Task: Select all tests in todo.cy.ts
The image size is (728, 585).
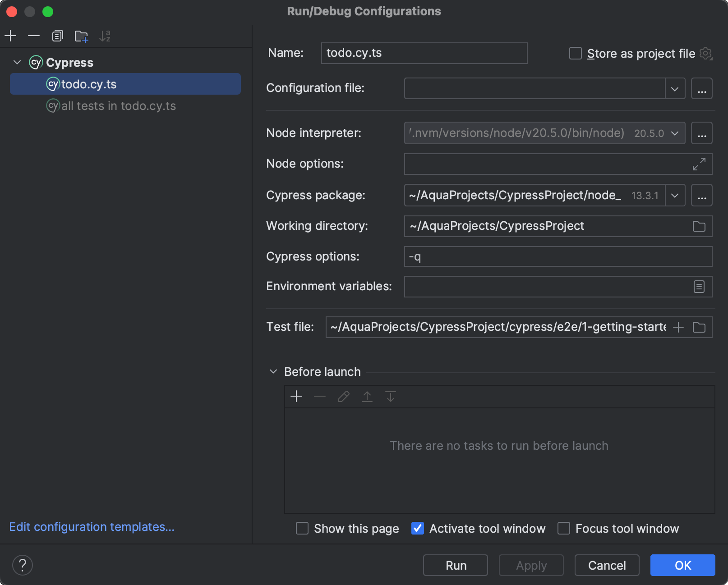Action: (119, 106)
